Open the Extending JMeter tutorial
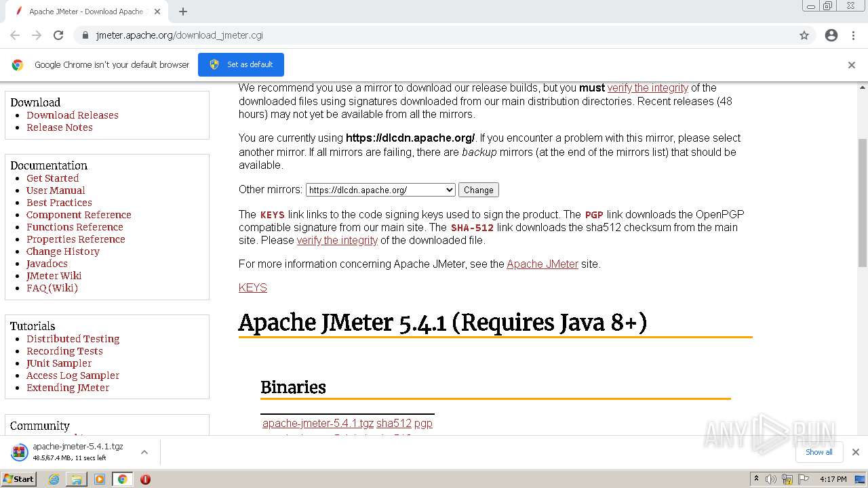This screenshot has width=868, height=488. [x=68, y=388]
